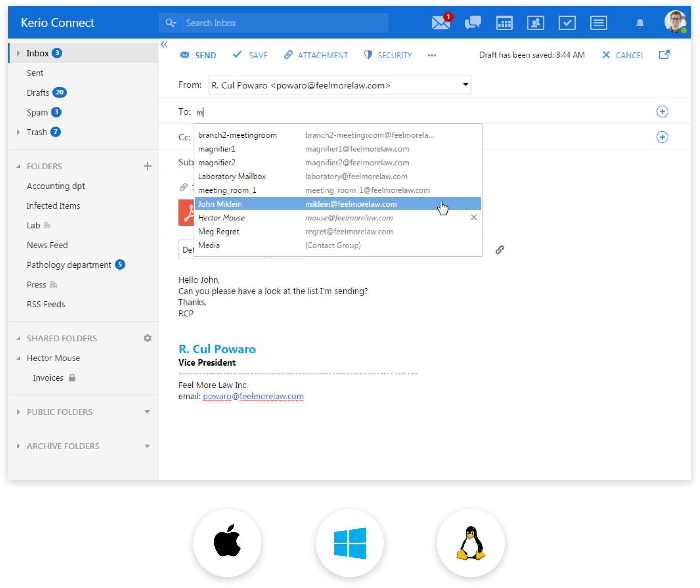
Task: Open Archive Folders dropdown arrow
Action: point(147,446)
